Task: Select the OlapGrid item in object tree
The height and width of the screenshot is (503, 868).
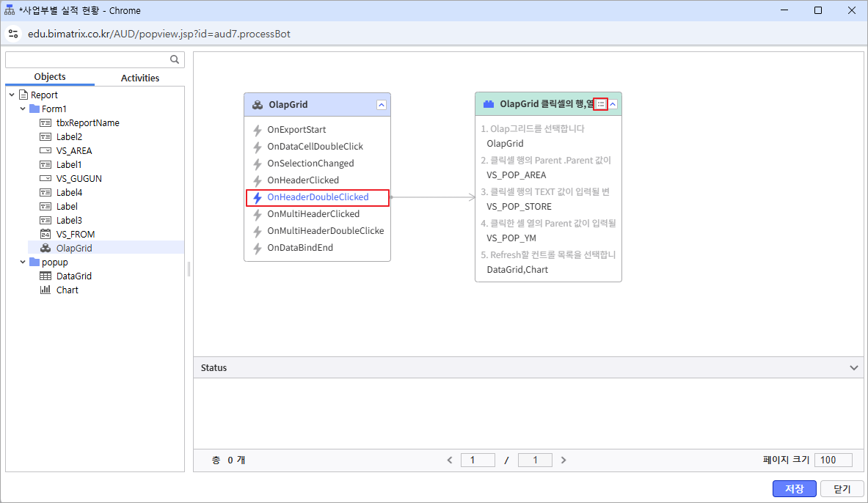Action: [73, 248]
